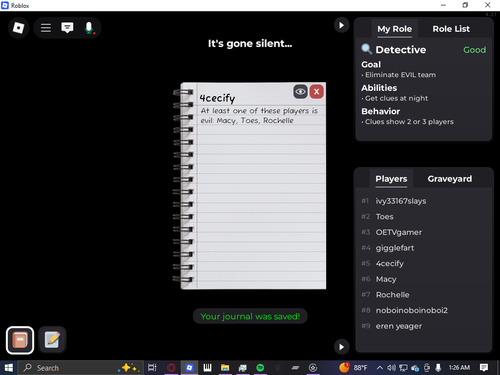Screen dimensions: 500x375
Task: Open the photo viewer icon on the taskbar
Action: click(243, 368)
